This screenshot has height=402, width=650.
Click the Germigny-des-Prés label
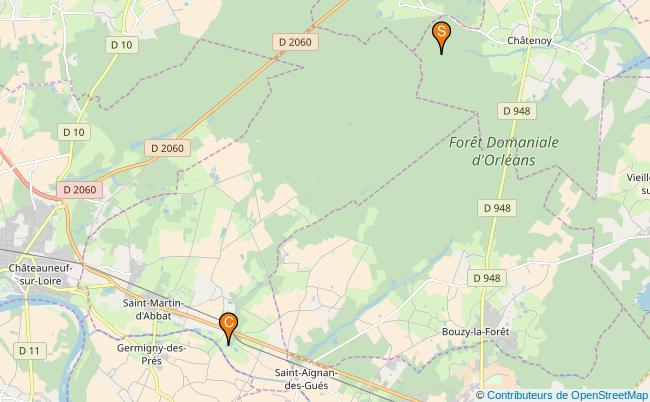151,354
